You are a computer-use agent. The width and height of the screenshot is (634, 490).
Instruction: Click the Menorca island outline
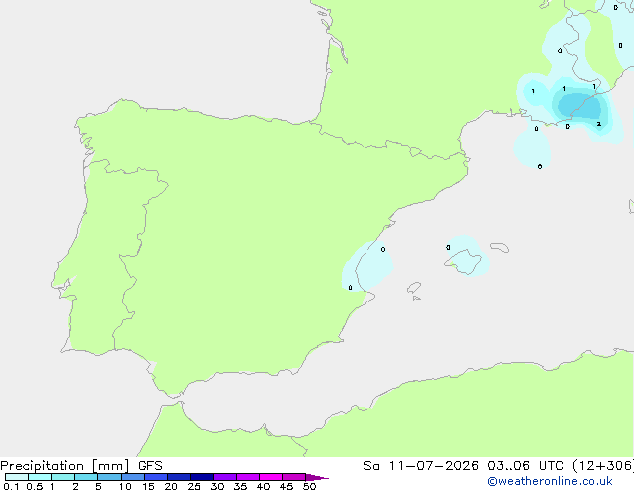point(499,247)
